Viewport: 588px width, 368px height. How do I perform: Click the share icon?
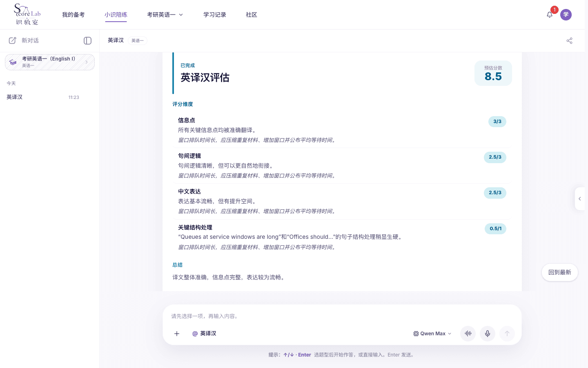pos(570,40)
